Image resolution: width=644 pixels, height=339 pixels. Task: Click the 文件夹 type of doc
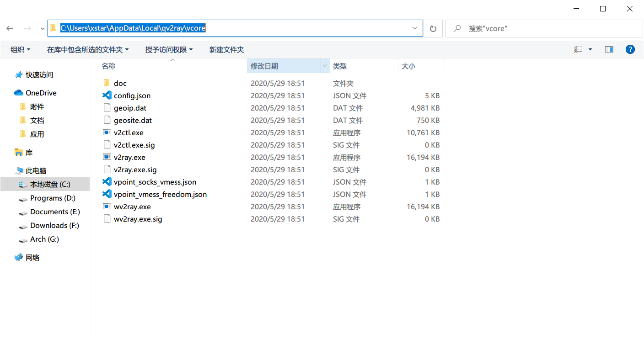click(343, 83)
